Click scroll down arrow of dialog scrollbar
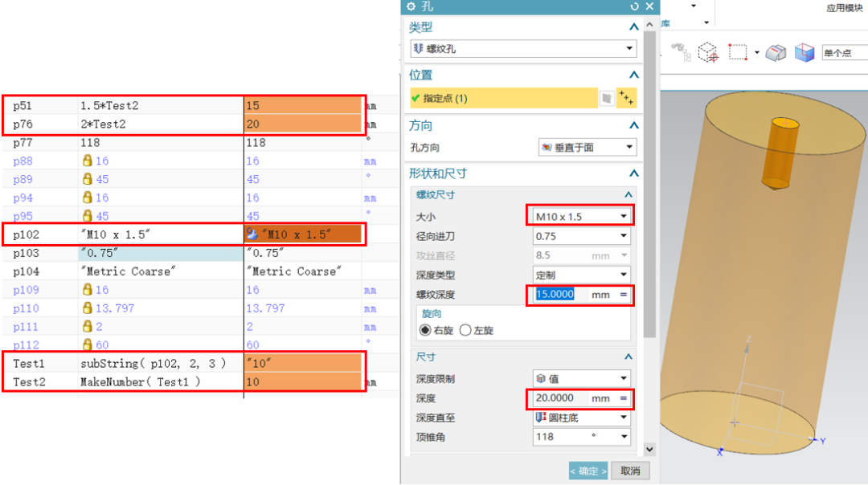The width and height of the screenshot is (868, 485). point(650,449)
